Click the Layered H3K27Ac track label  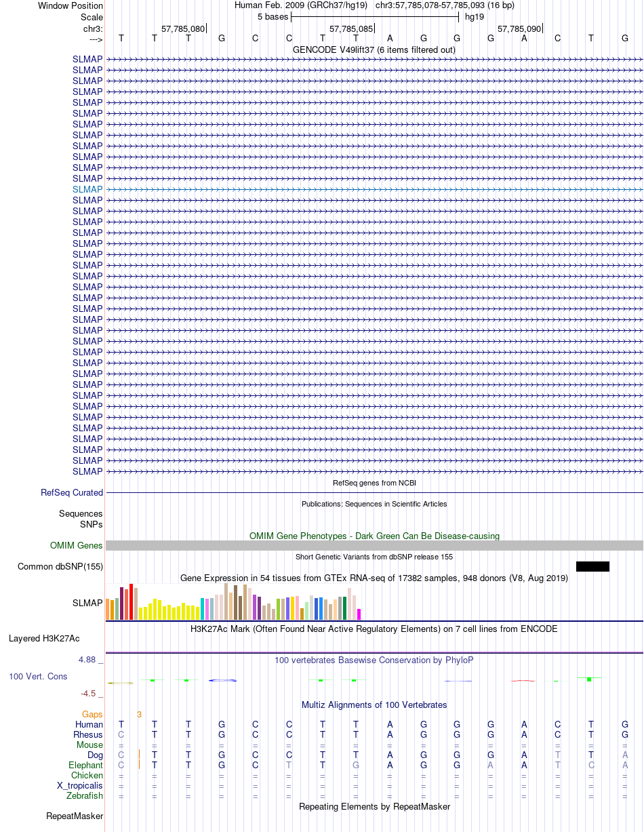click(44, 638)
